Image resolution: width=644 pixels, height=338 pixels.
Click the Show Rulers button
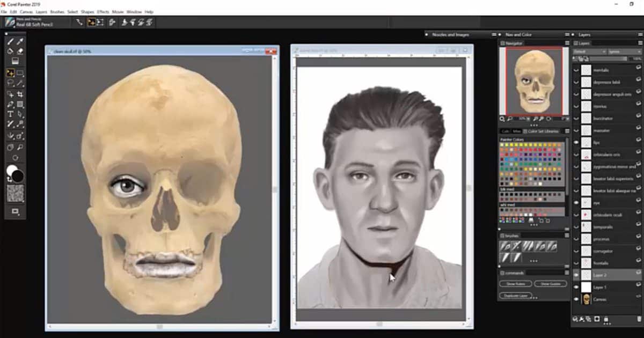(x=513, y=283)
